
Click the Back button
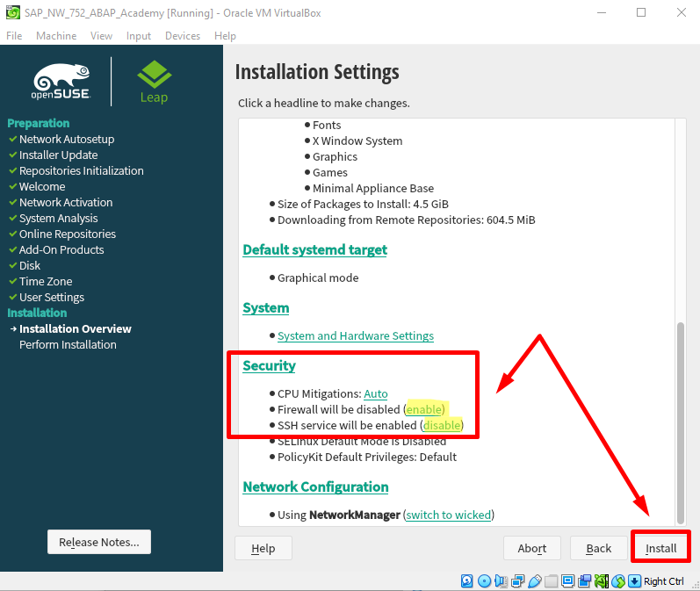(x=599, y=548)
